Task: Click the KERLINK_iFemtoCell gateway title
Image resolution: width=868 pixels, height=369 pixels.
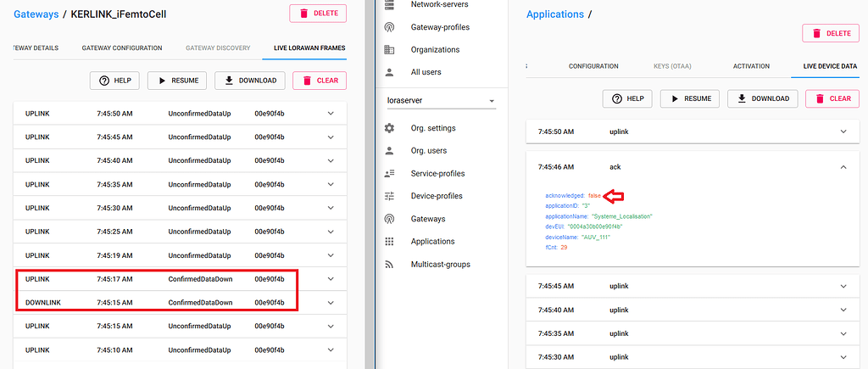Action: [x=119, y=14]
